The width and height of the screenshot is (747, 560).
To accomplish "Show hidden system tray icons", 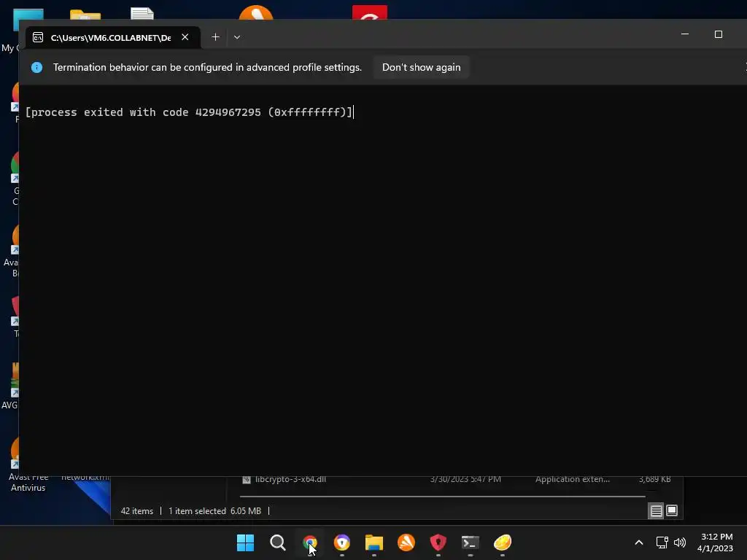I will point(639,542).
